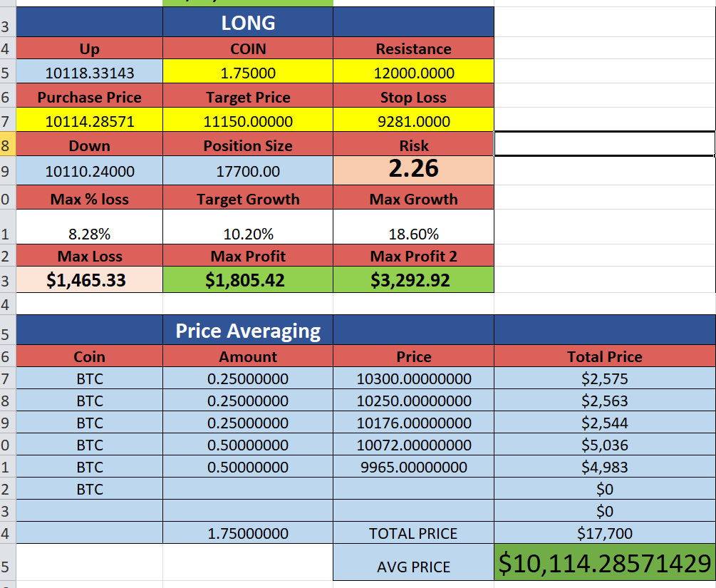The width and height of the screenshot is (716, 588).
Task: Click the COIN value 1.75000 cell
Action: click(248, 71)
